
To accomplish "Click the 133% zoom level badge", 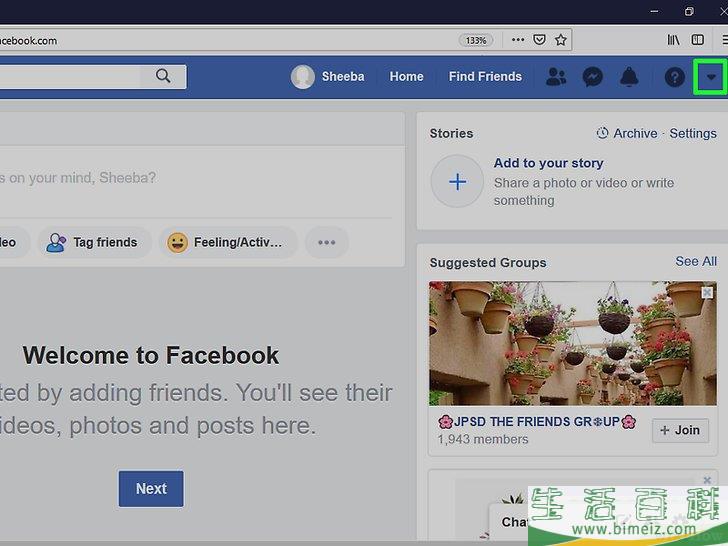I will (x=476, y=40).
